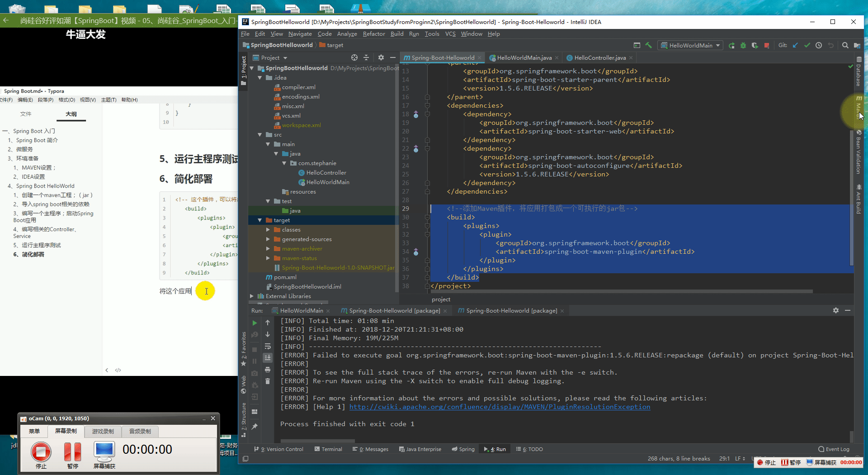
Task: Click the run anything icon left of hammer
Action: (x=637, y=45)
